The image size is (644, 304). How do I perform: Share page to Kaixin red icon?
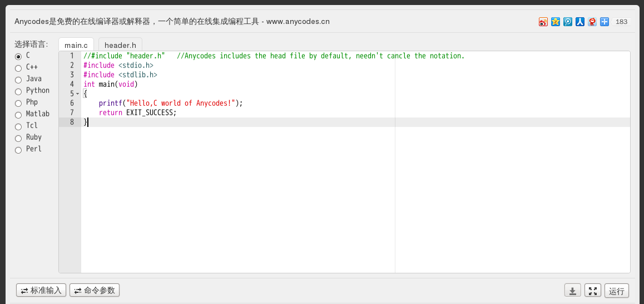tap(592, 22)
